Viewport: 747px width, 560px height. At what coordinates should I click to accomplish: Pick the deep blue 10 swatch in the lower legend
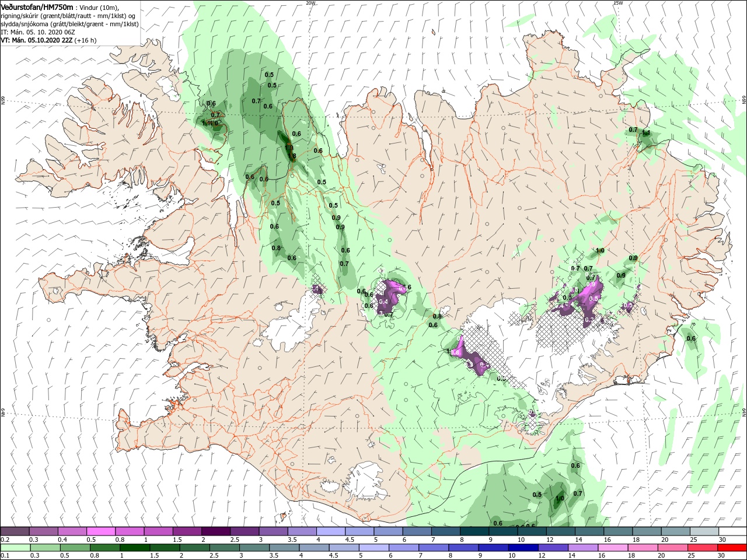coord(523,548)
